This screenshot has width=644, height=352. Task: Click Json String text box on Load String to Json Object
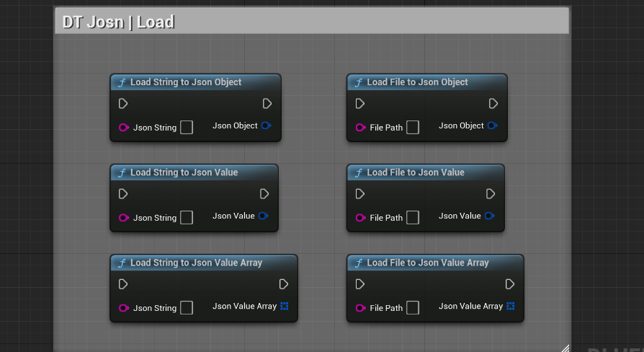click(187, 128)
